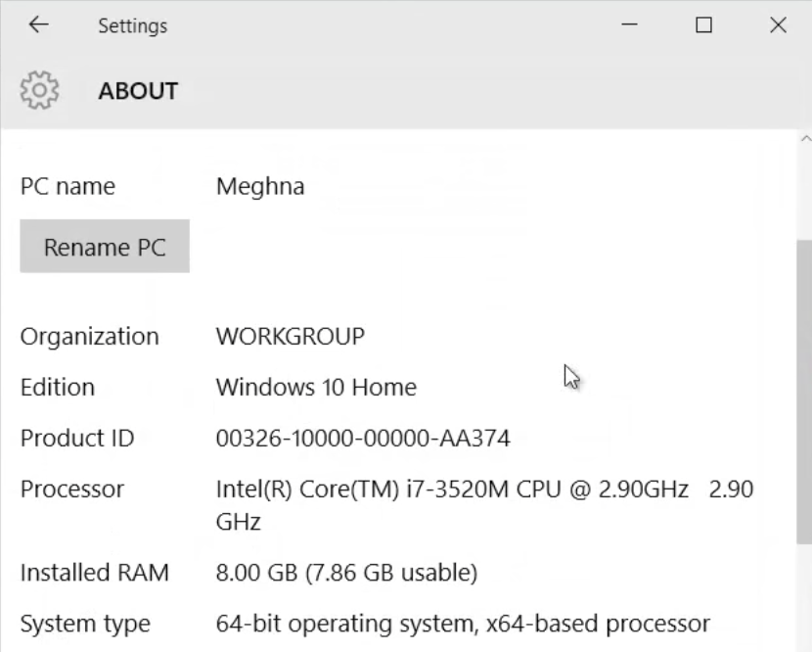Select the PC name value Meghna
The image size is (812, 652).
[259, 186]
